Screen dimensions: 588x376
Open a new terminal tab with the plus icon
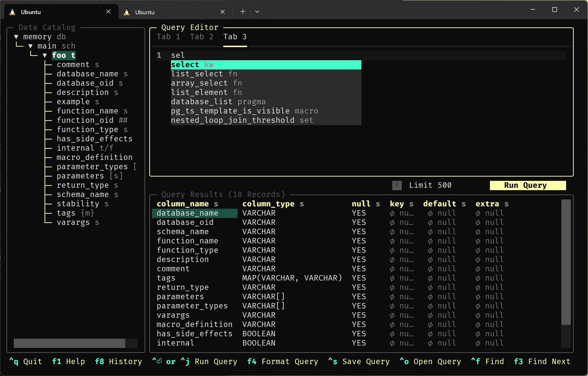[243, 11]
